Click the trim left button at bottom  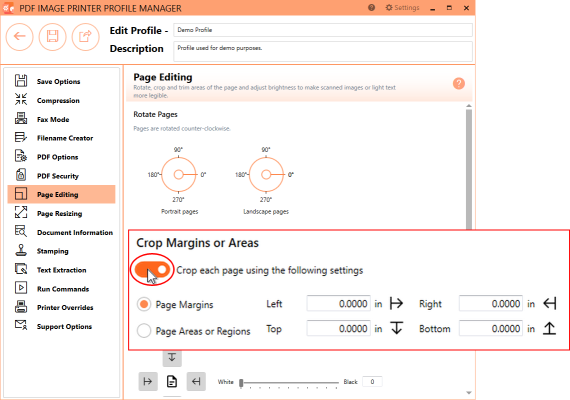tap(148, 381)
